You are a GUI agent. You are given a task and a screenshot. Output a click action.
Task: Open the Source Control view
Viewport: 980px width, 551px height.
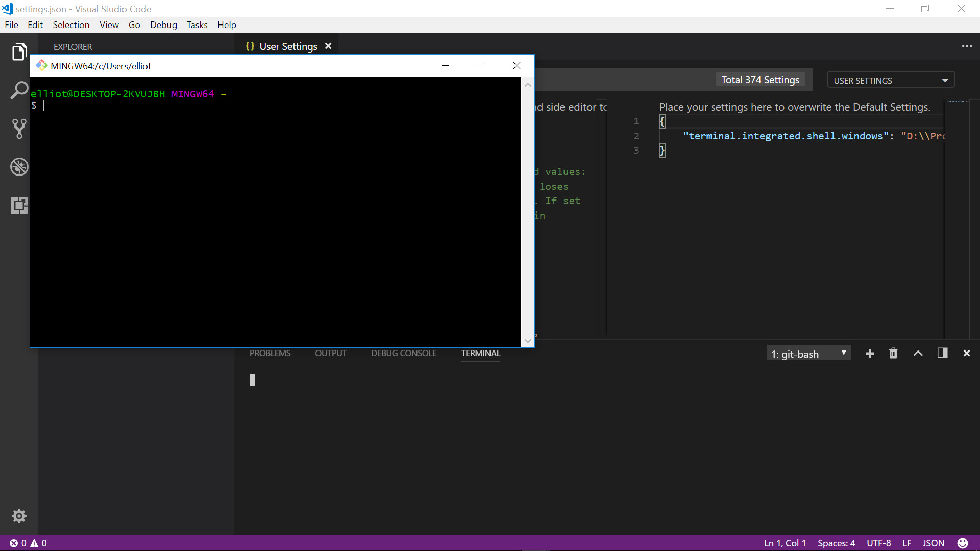(19, 129)
